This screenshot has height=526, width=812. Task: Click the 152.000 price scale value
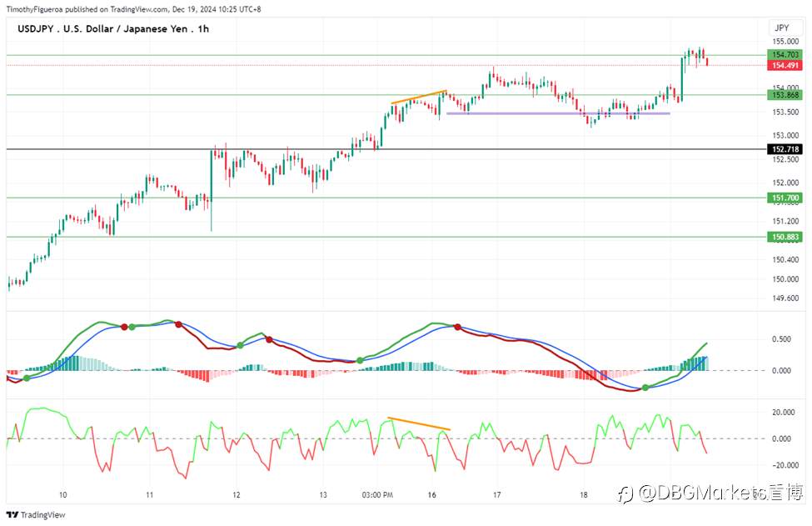coord(785,183)
